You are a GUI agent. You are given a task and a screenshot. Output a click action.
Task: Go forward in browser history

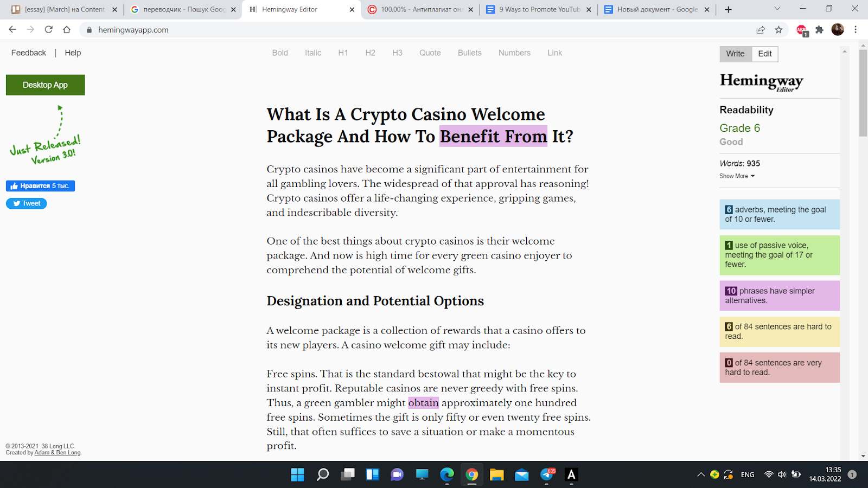[30, 30]
